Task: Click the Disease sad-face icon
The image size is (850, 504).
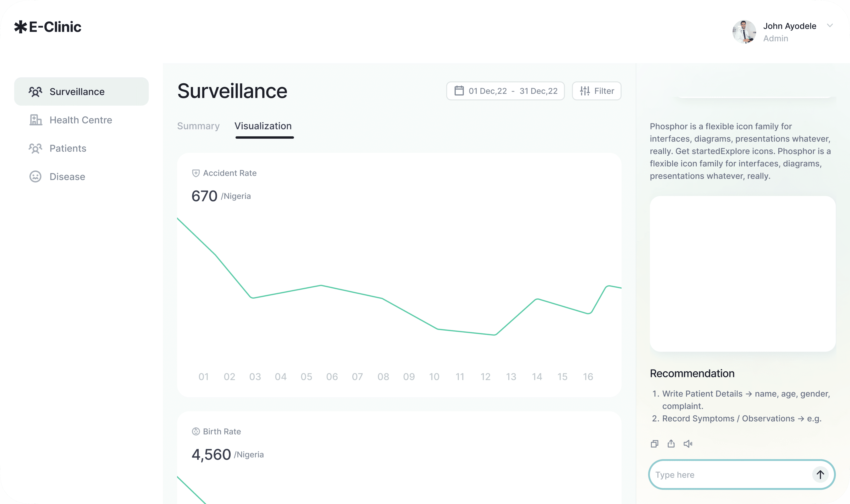Action: tap(35, 177)
